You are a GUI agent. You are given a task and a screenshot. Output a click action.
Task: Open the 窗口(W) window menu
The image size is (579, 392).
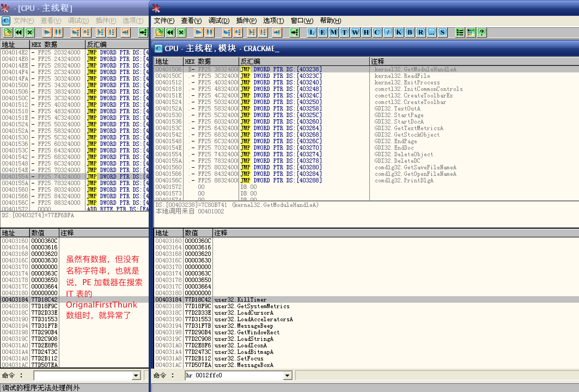(x=302, y=21)
